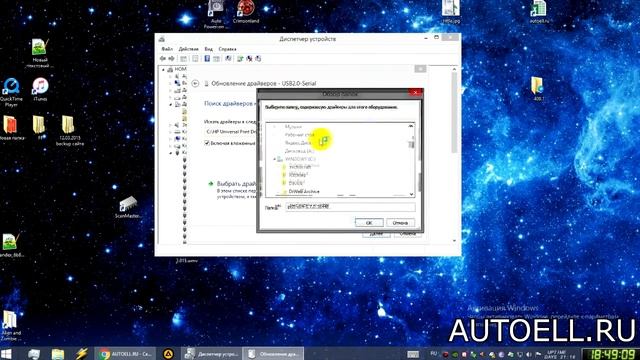This screenshot has height=360, width=640.
Task: Collapse the HOM computer root node
Action: coord(164,69)
